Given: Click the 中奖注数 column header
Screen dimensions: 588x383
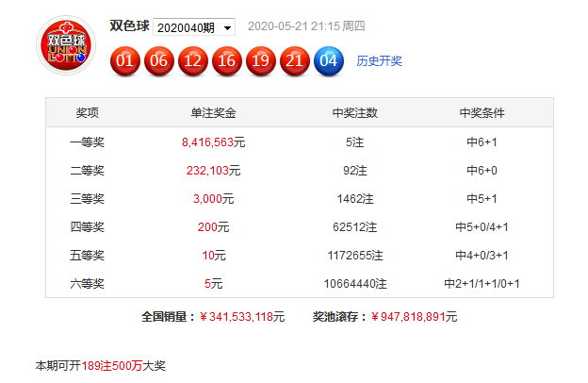Looking at the screenshot, I should pyautogui.click(x=354, y=112).
